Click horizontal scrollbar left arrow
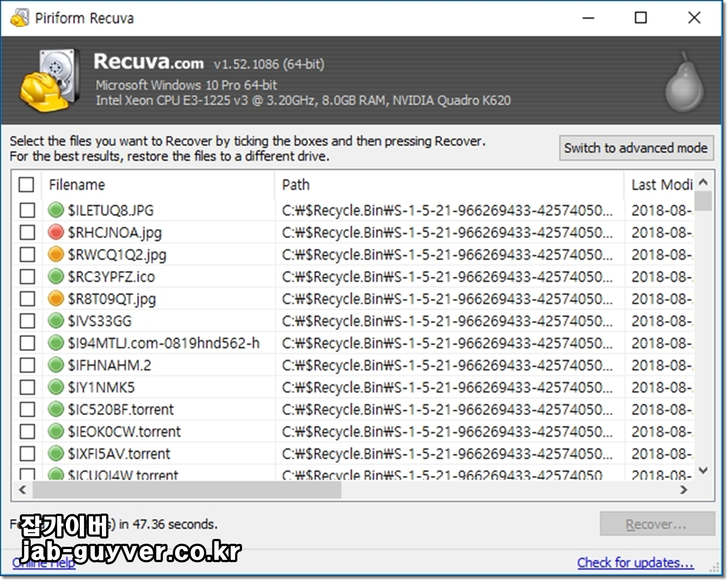 [23, 490]
